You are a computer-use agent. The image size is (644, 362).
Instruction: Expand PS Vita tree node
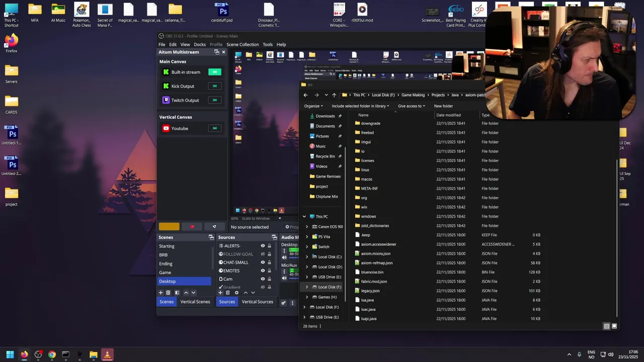coord(307,237)
